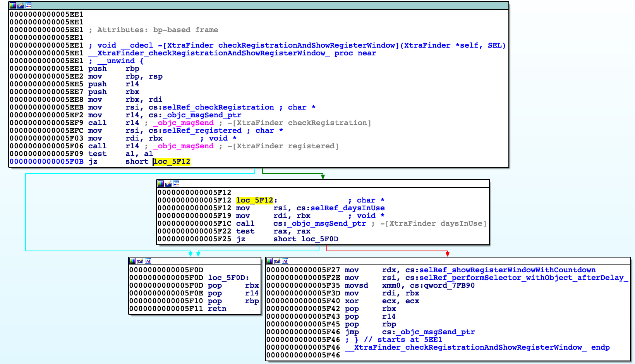This screenshot has width=635, height=364.
Task: Click the 'mov rbx, rdi' instruction
Action: coord(125,100)
